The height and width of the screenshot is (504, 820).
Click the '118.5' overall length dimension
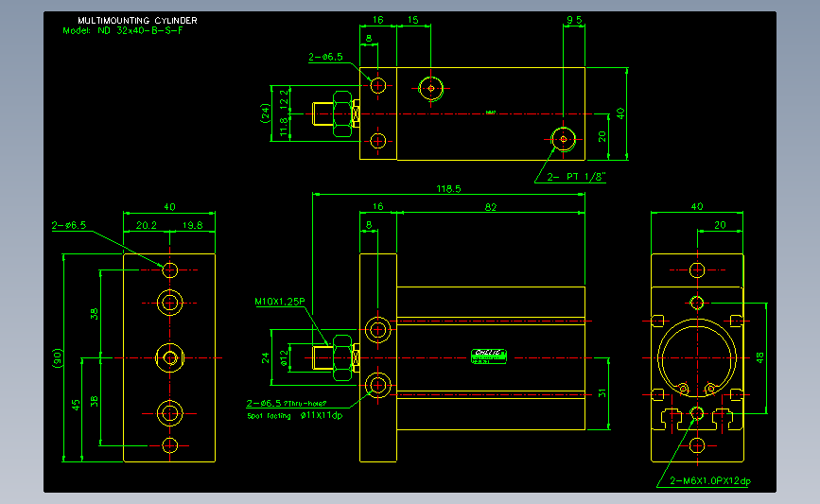[448, 189]
